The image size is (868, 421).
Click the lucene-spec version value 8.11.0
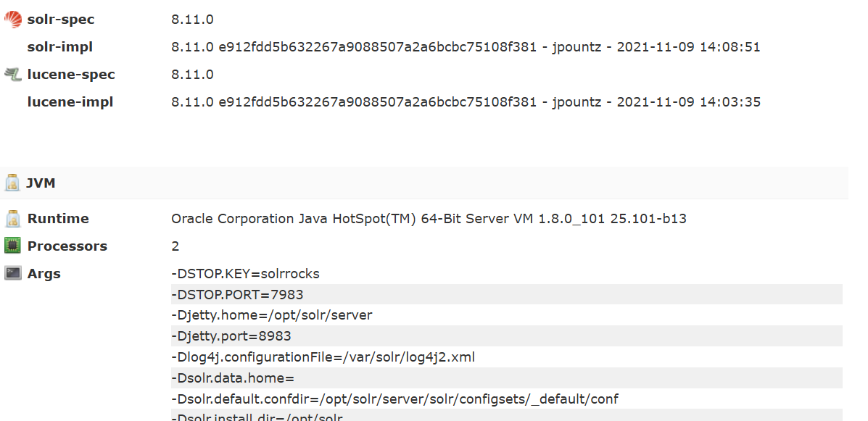pos(192,75)
